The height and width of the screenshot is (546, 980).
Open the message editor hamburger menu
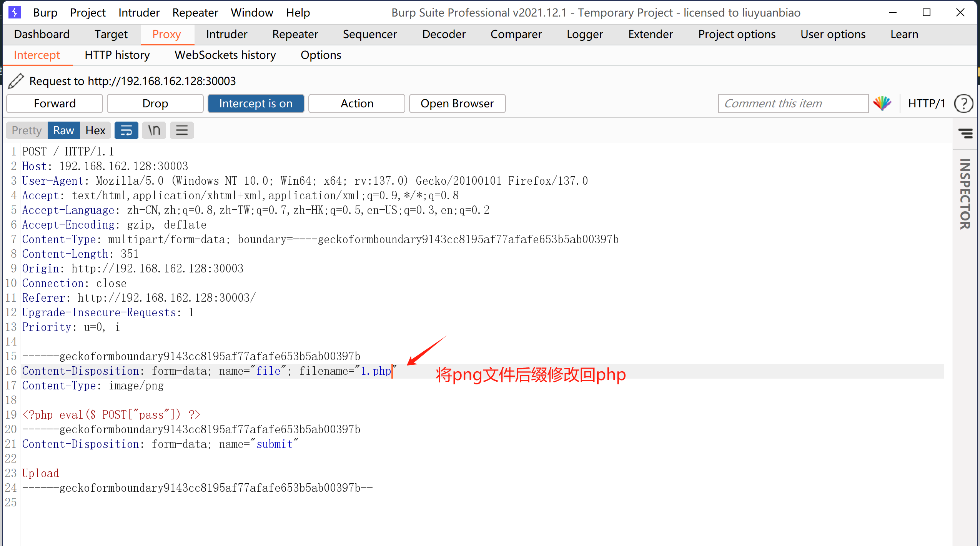click(x=182, y=130)
